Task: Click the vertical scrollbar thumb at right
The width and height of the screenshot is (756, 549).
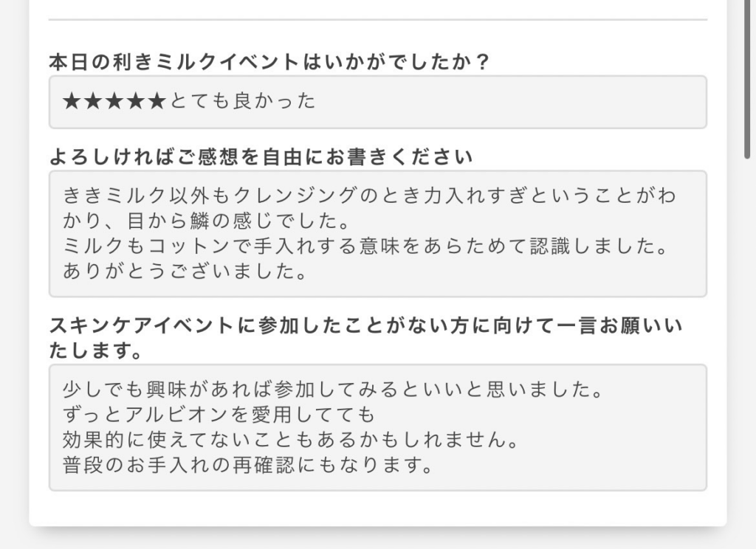Action: [747, 80]
